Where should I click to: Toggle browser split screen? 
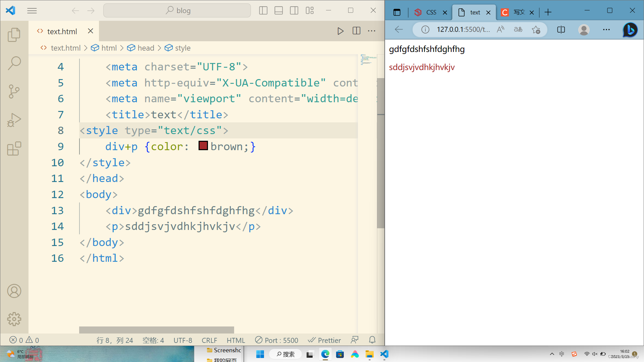[561, 29]
